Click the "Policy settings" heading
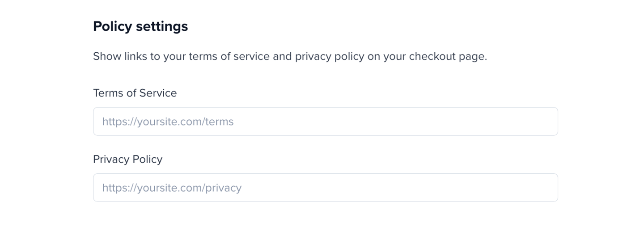 pyautogui.click(x=140, y=26)
